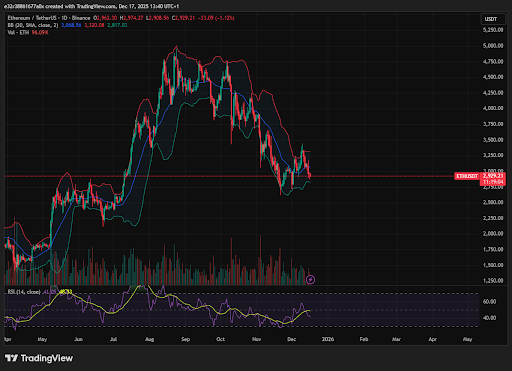512x371 pixels.
Task: Click the red ETHUSDT symbol label
Action: [467, 176]
